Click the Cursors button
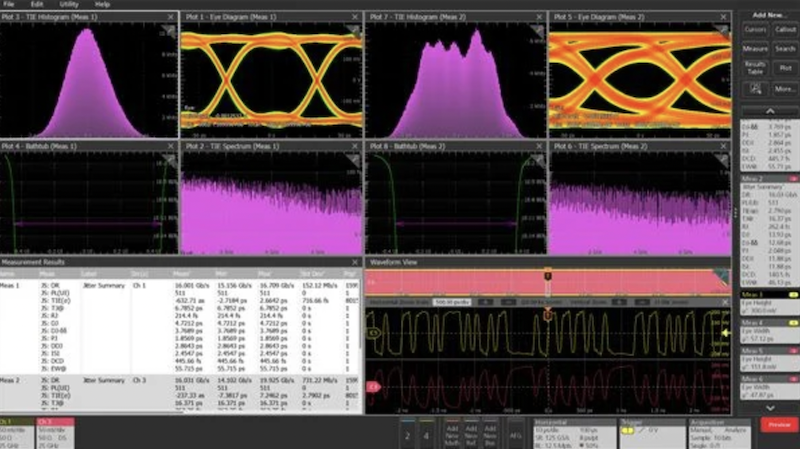This screenshot has height=449, width=800. (755, 29)
